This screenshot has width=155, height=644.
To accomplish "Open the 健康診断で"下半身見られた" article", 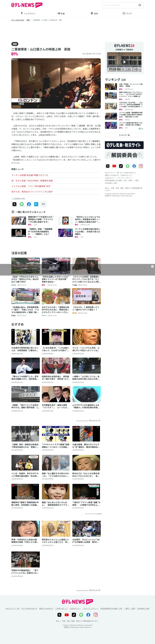I will [41, 219].
